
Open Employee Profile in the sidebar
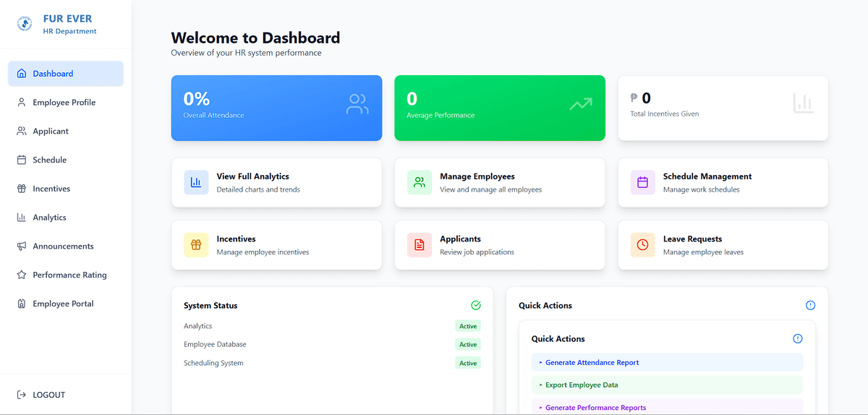(64, 103)
